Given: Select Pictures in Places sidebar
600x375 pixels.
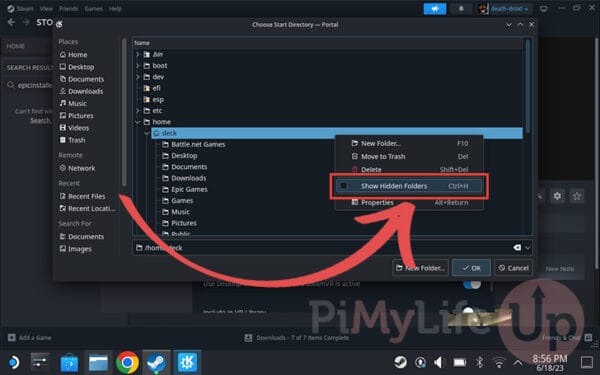Looking at the screenshot, I should point(77,116).
